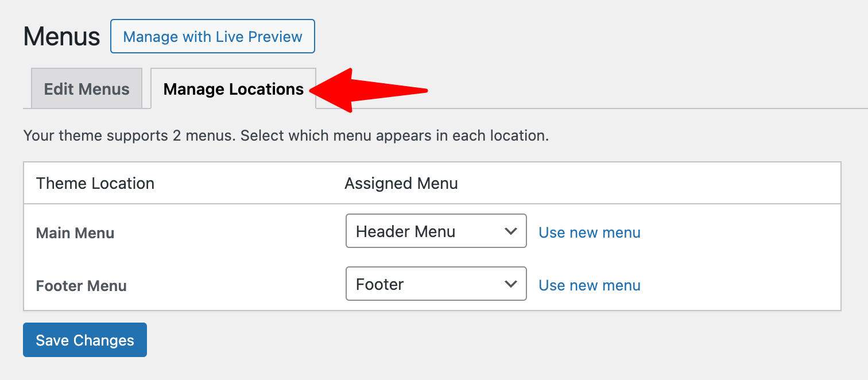868x380 pixels.
Task: Click the dropdown chevron next to Header Menu
Action: (x=511, y=231)
